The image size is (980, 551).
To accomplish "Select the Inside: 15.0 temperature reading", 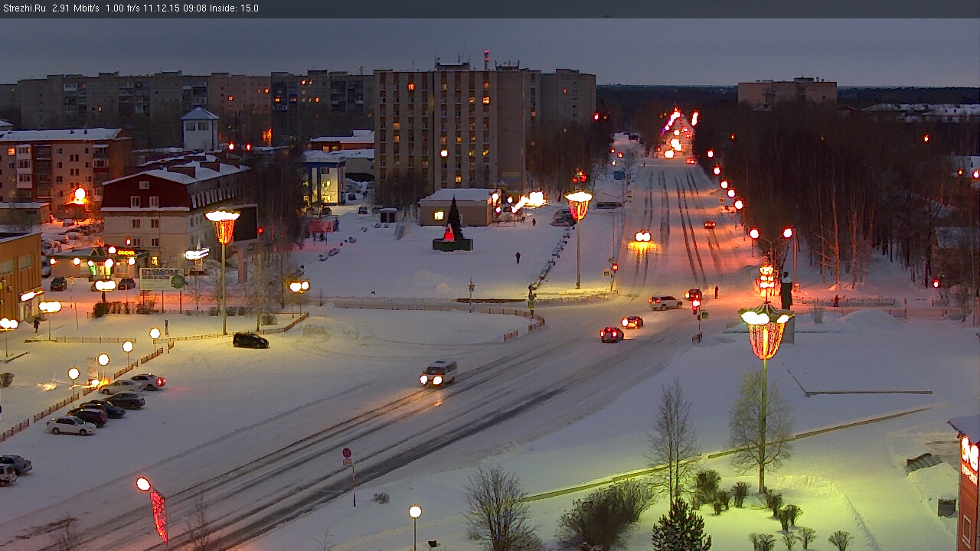I will point(234,8).
